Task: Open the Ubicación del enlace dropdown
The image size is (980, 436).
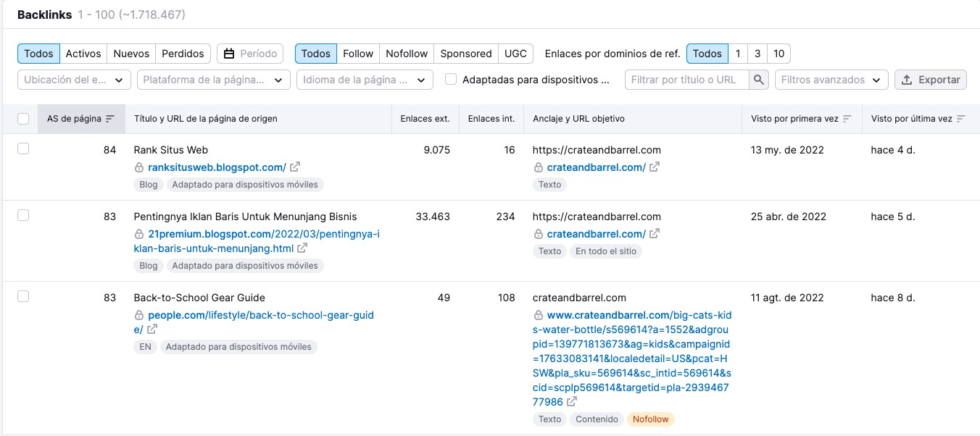Action: 74,80
